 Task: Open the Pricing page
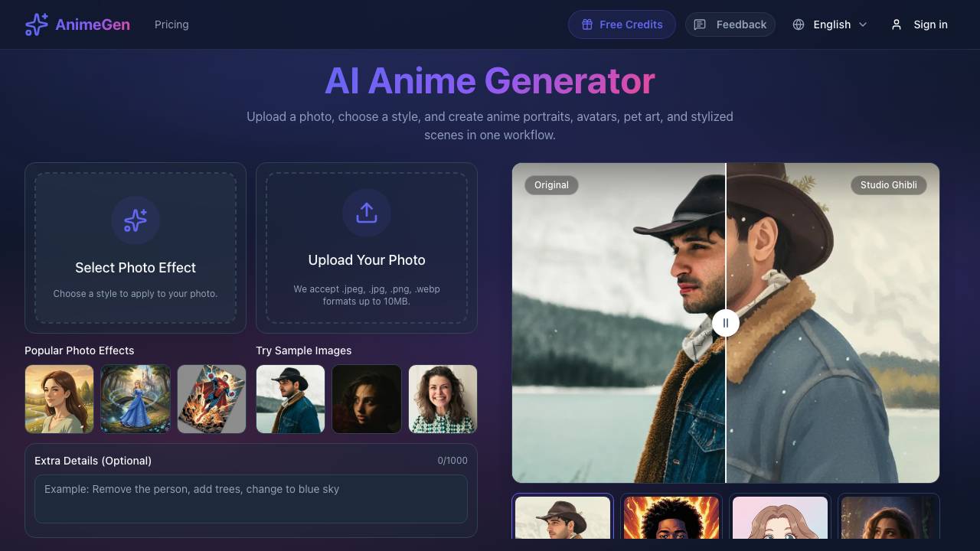click(x=171, y=24)
